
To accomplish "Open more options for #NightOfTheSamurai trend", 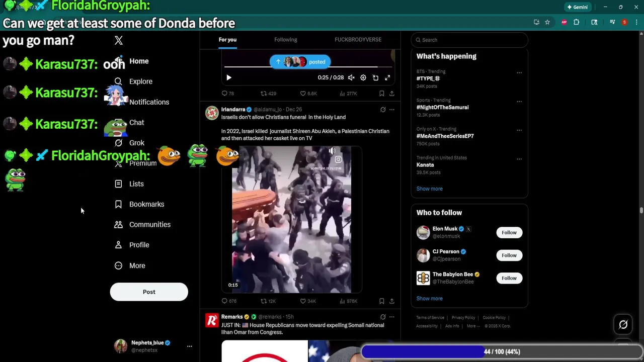I will [519, 101].
